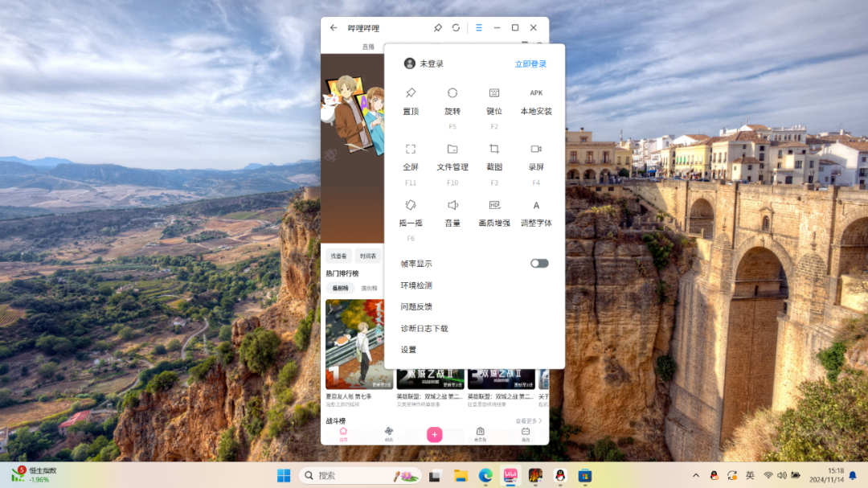Image resolution: width=868 pixels, height=488 pixels.
Task: Open the 音量 volume control
Action: click(452, 214)
